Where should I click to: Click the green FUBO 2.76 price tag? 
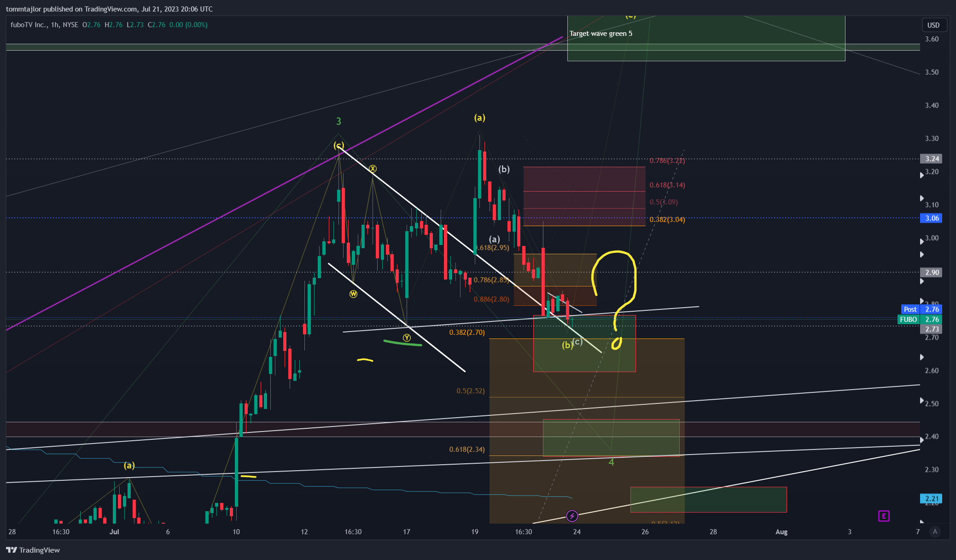tap(920, 320)
